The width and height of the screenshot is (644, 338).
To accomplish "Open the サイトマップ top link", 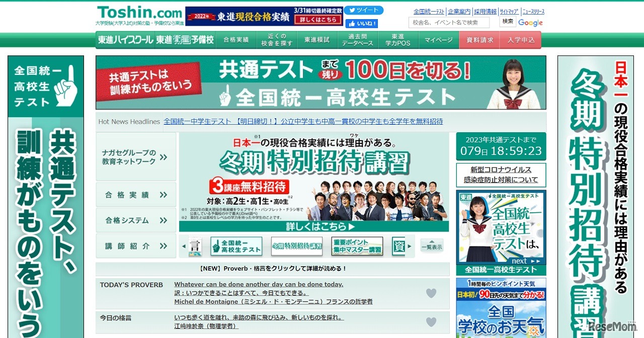I will (x=509, y=12).
